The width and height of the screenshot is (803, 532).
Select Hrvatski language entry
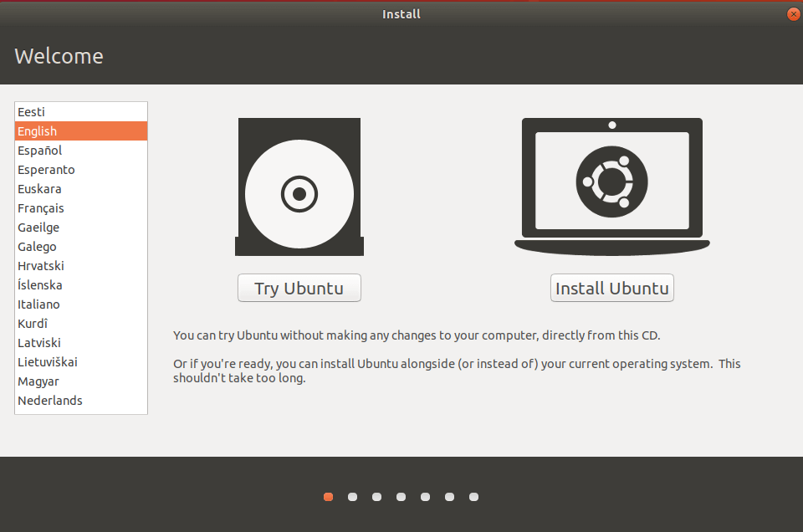tap(81, 266)
